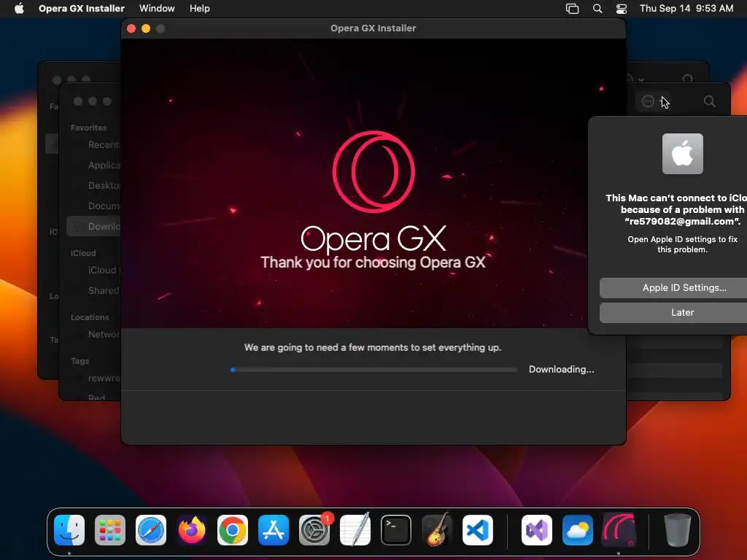This screenshot has height=560, width=747.
Task: Select Recents in Finder sidebar
Action: click(x=104, y=145)
